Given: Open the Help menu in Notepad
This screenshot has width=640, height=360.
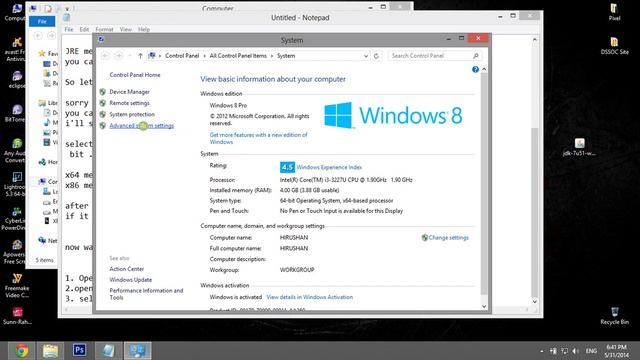Looking at the screenshot, I should [144, 29].
